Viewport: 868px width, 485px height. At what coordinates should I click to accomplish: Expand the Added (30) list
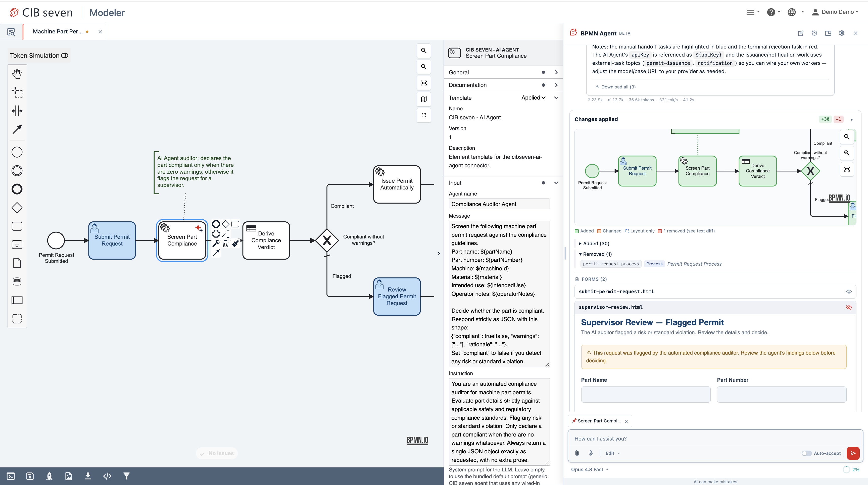click(x=594, y=243)
